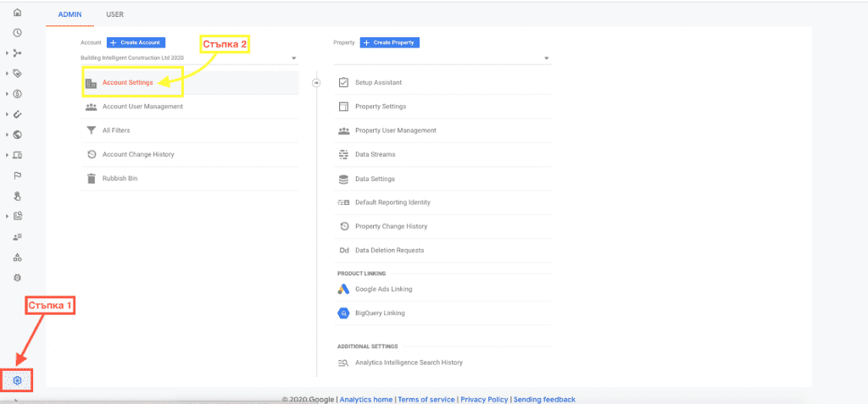
Task: Open the Realtime clock icon in sidebar
Action: 18,33
